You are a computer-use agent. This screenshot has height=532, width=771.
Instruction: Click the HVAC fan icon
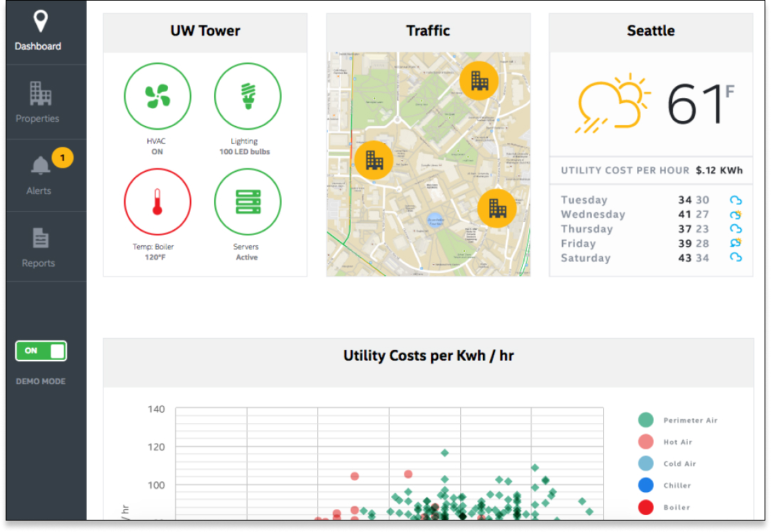[157, 97]
